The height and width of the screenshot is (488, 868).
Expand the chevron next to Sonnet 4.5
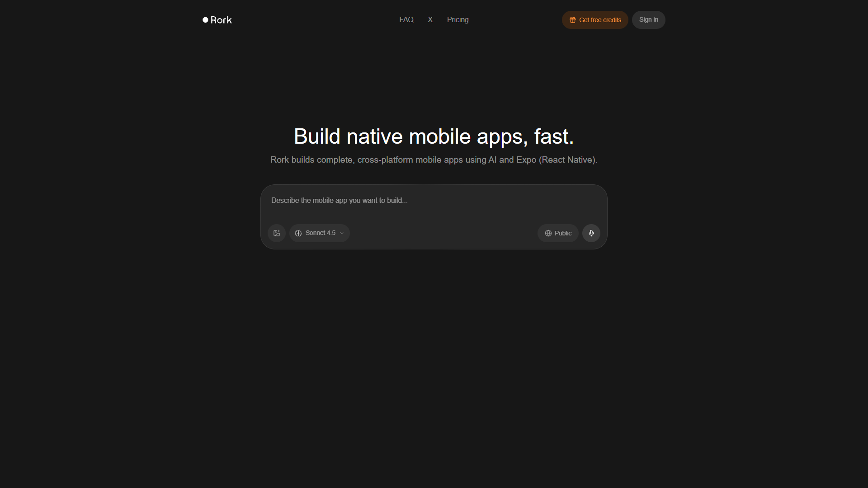(342, 233)
